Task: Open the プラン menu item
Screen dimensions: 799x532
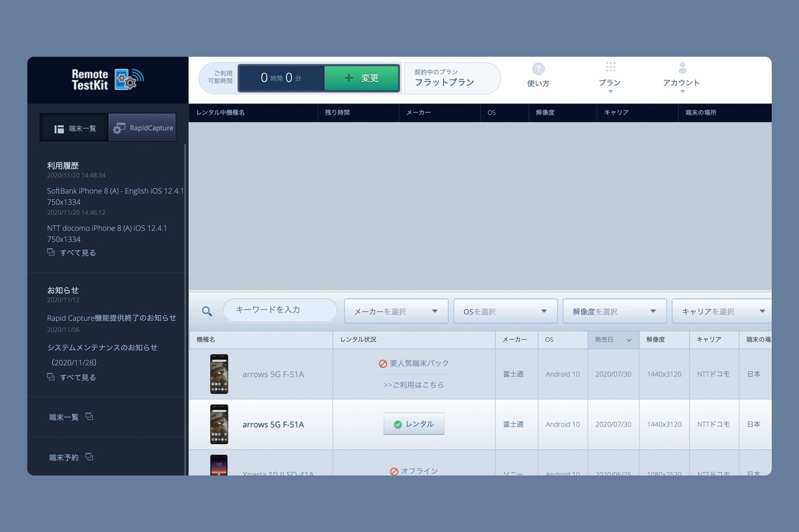Action: pos(610,77)
